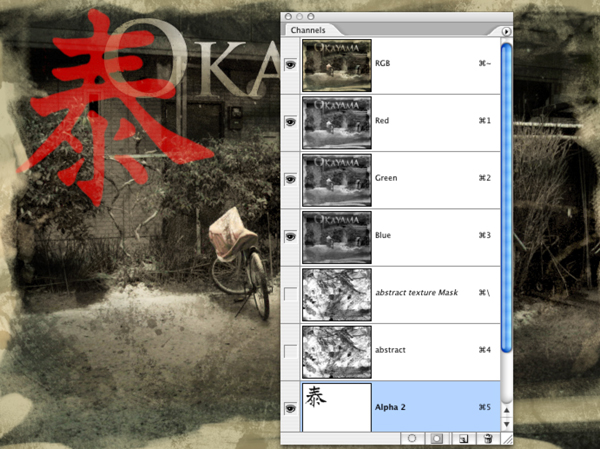600x449 pixels.
Task: Click scrollbar down arrow in Channels panel
Action: click(506, 425)
